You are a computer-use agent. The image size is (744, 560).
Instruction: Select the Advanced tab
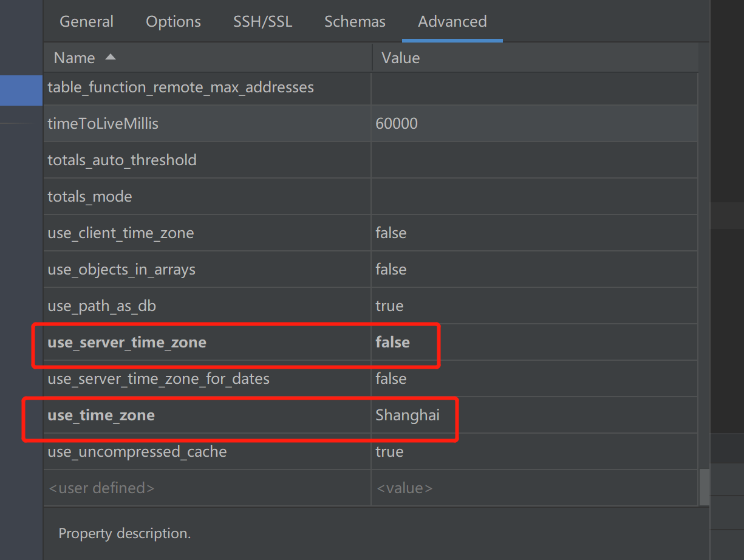click(x=452, y=21)
